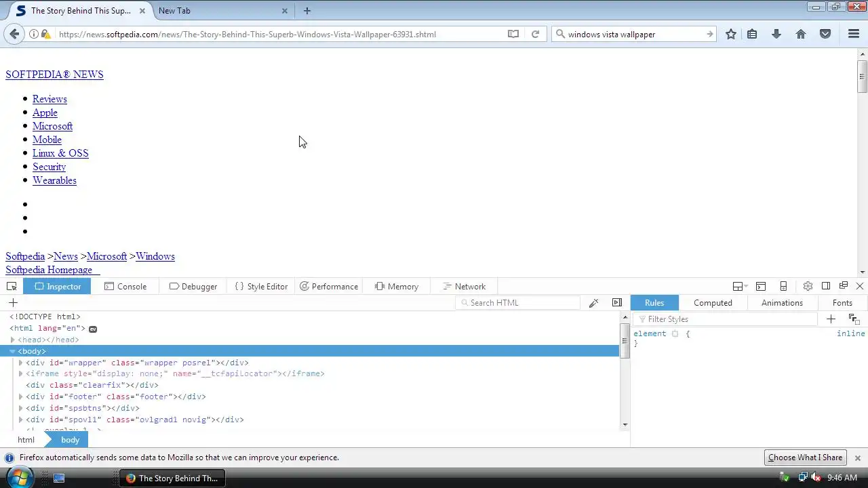Select the div class clearfix row
Screen dimensions: 868x488
coord(309,385)
